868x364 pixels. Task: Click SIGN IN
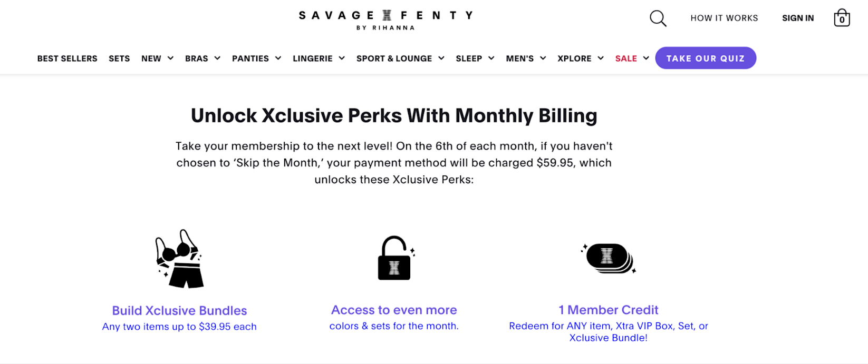(x=798, y=17)
